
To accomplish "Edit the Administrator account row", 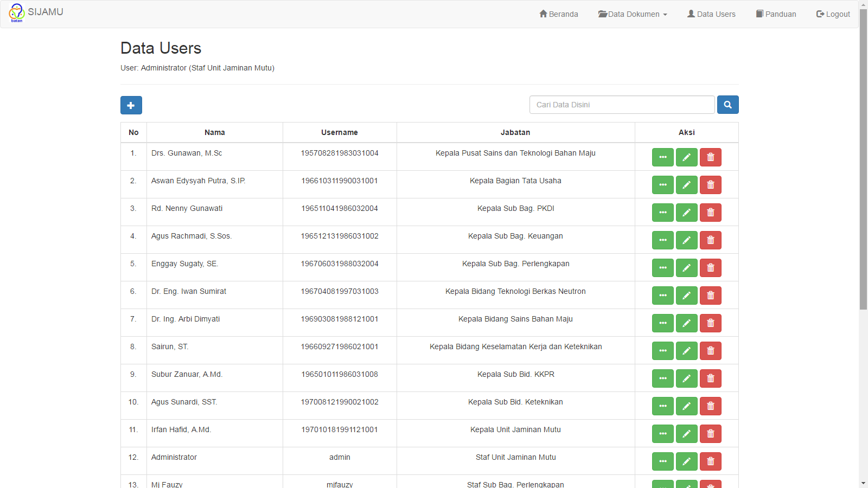I will [686, 461].
